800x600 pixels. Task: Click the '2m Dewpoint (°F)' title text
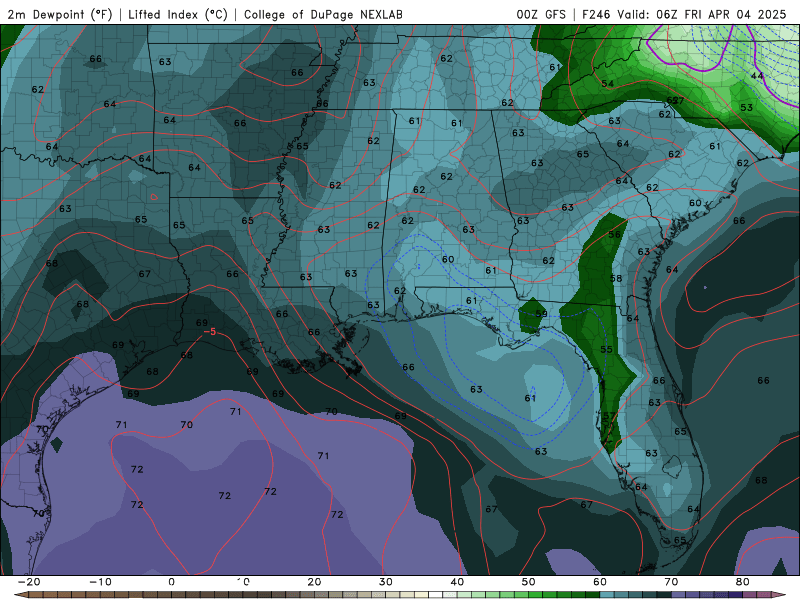click(x=60, y=15)
